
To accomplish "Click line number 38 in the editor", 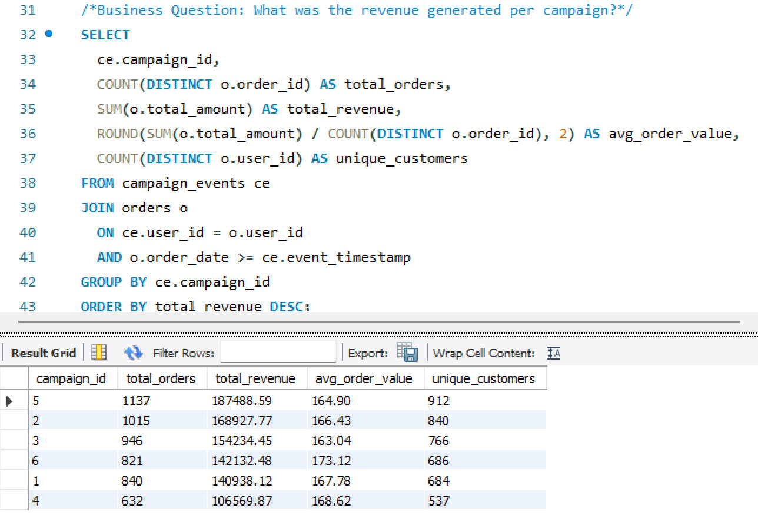I will tap(28, 183).
